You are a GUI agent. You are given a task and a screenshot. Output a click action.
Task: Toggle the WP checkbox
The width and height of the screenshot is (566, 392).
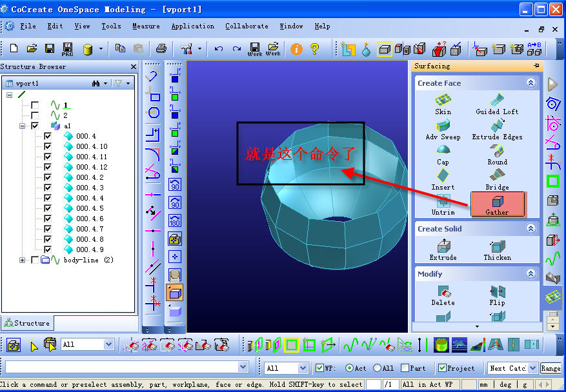click(x=319, y=368)
